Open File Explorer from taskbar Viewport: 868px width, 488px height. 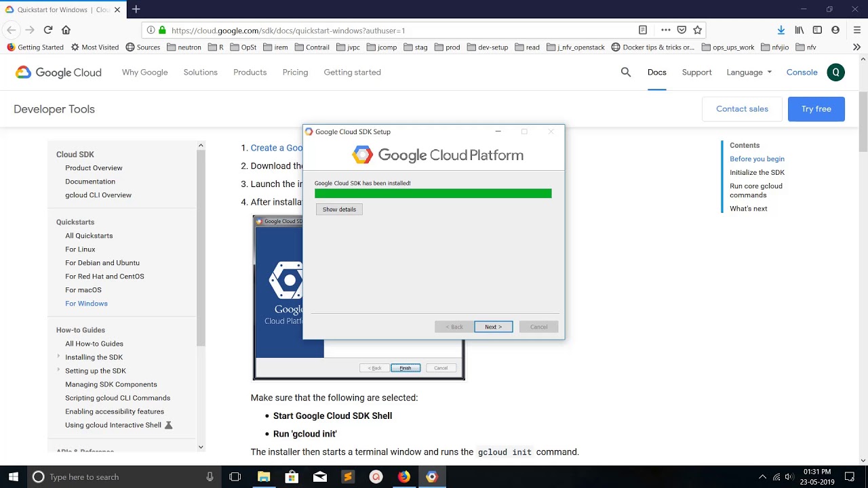[x=264, y=476]
